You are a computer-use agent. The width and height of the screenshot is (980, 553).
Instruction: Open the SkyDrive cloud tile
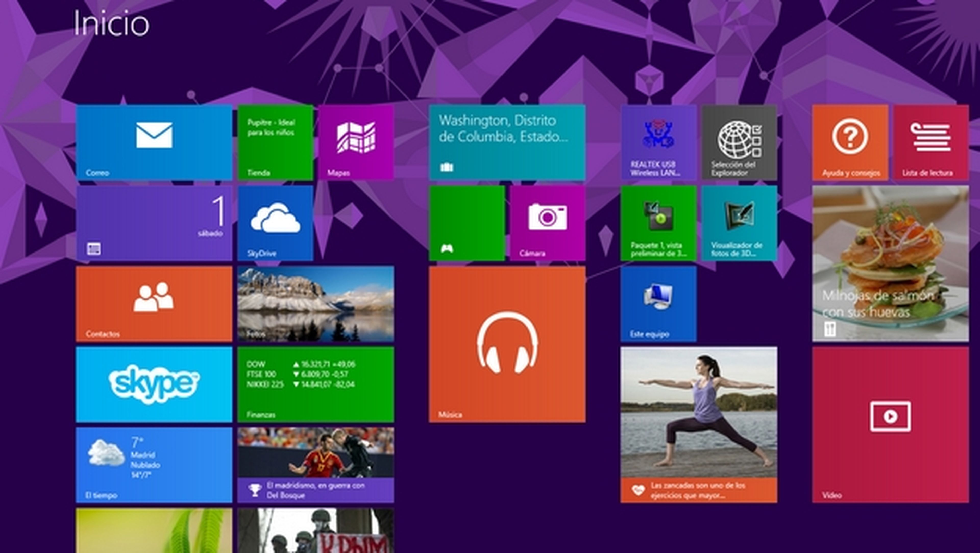[x=275, y=223]
